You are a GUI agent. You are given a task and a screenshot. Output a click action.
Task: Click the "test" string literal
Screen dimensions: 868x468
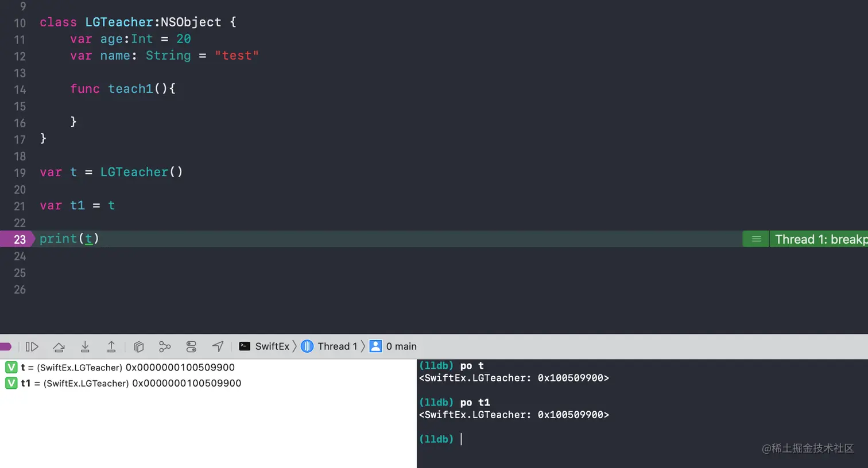(237, 56)
